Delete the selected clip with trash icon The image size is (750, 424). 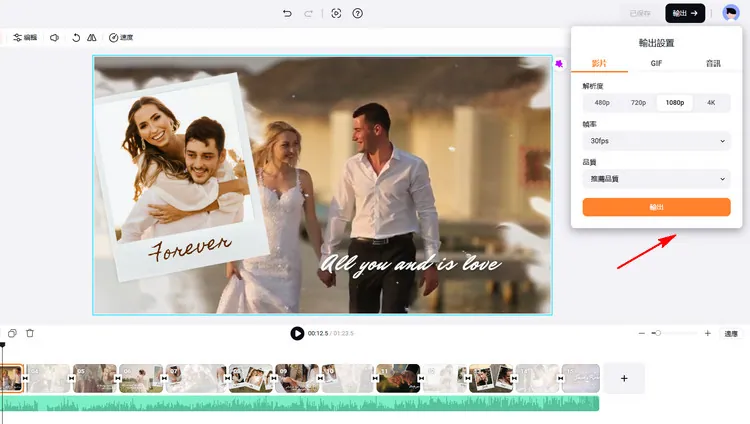click(x=30, y=333)
